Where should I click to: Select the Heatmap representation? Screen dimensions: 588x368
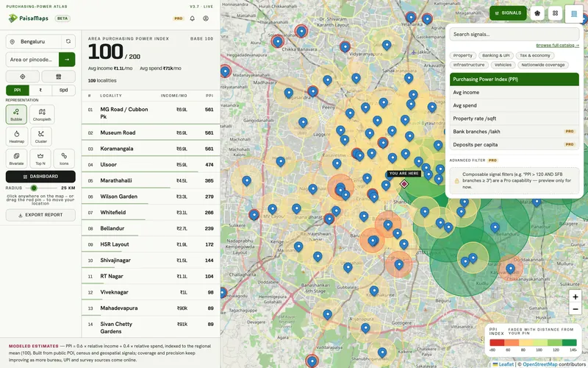(x=16, y=137)
